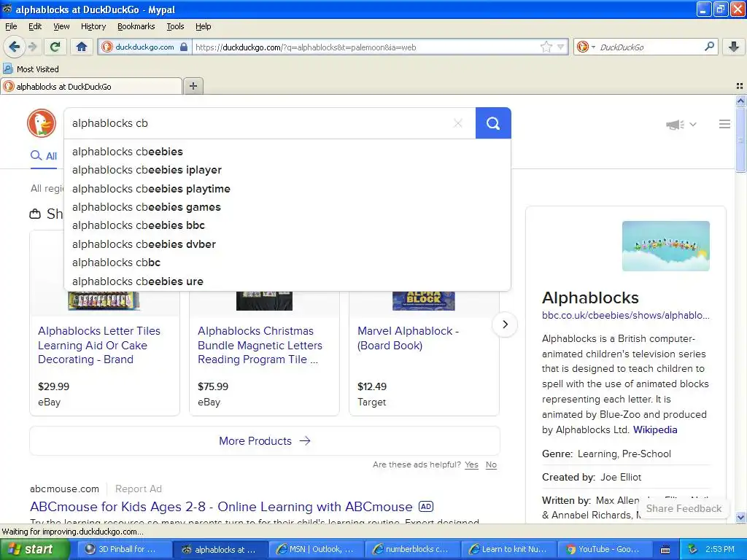747x560 pixels.
Task: Click the Forward navigation arrow
Action: coord(32,47)
